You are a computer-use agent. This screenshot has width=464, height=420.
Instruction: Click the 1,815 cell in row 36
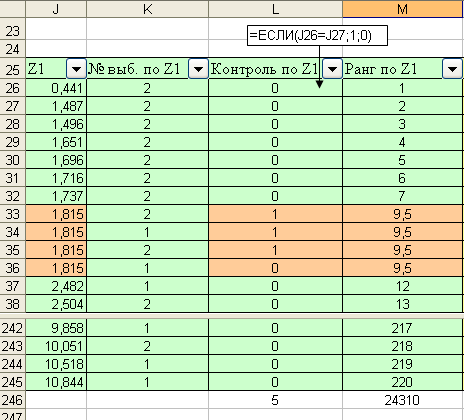[56, 268]
